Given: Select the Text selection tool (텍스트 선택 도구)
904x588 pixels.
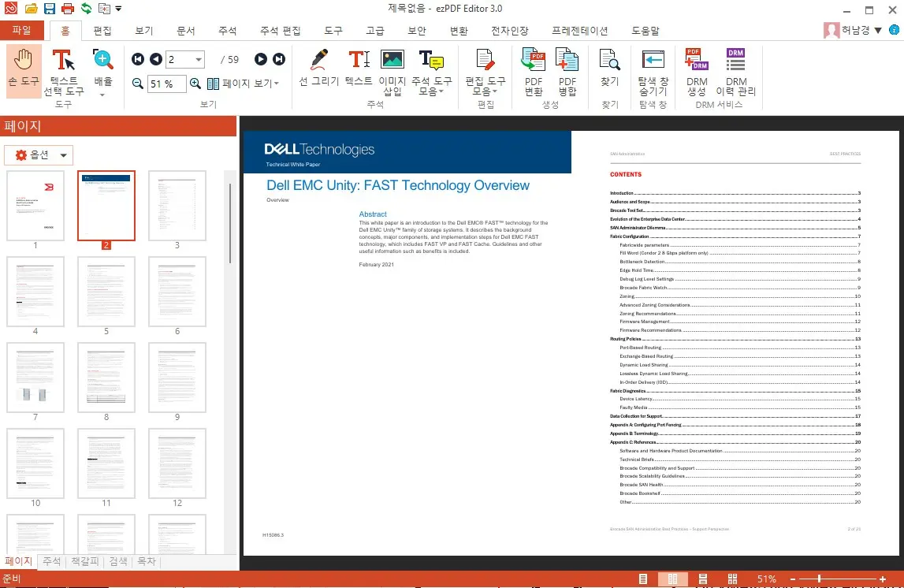Looking at the screenshot, I should (63, 73).
